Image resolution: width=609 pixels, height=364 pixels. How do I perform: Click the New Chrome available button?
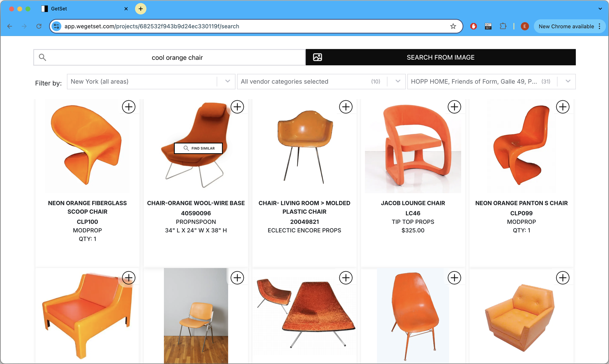(x=566, y=26)
